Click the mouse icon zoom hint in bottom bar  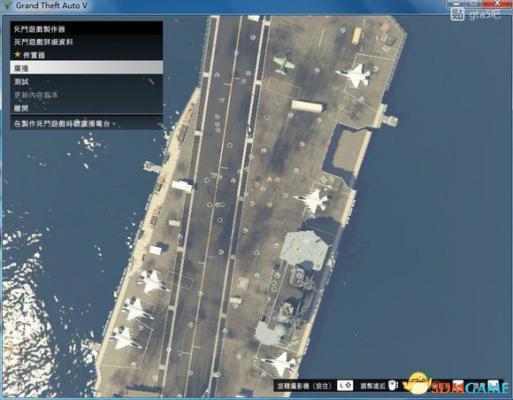(393, 385)
